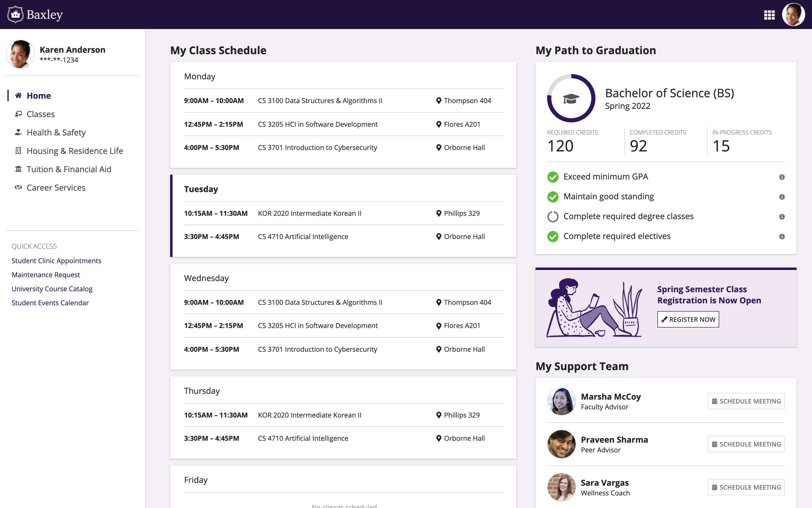Screen dimensions: 812x508
Task: Open Student Clinic Appointments link
Action: [56, 261]
